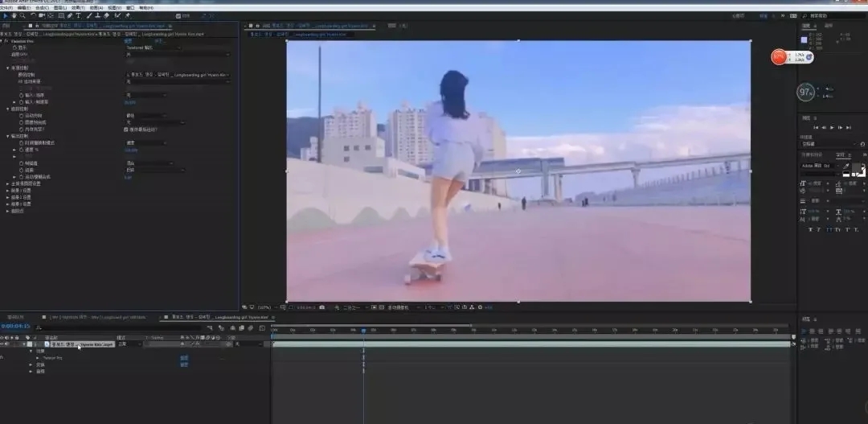The image size is (868, 424).
Task: Click reset link for Twixtor Pro in timeline
Action: coord(184,358)
